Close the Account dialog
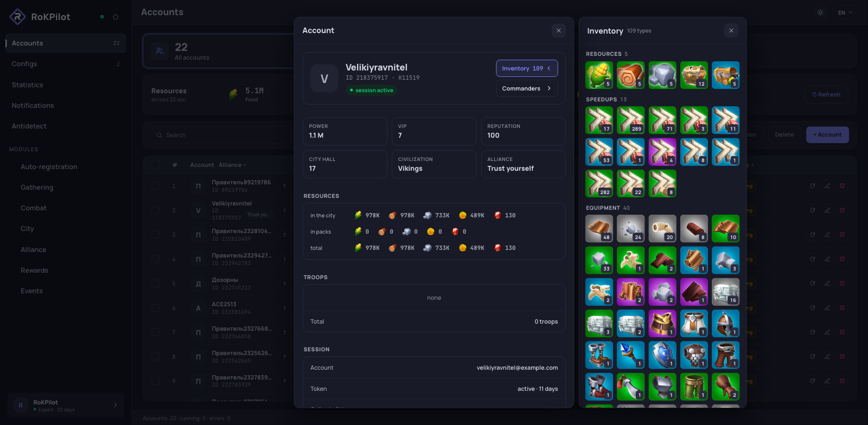The width and height of the screenshot is (868, 425). [559, 31]
